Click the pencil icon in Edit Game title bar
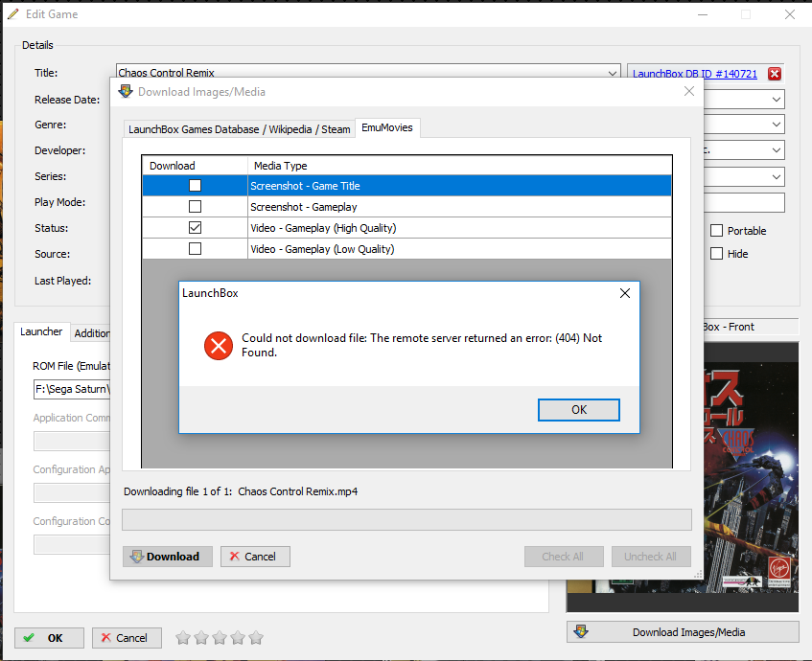 [x=13, y=14]
